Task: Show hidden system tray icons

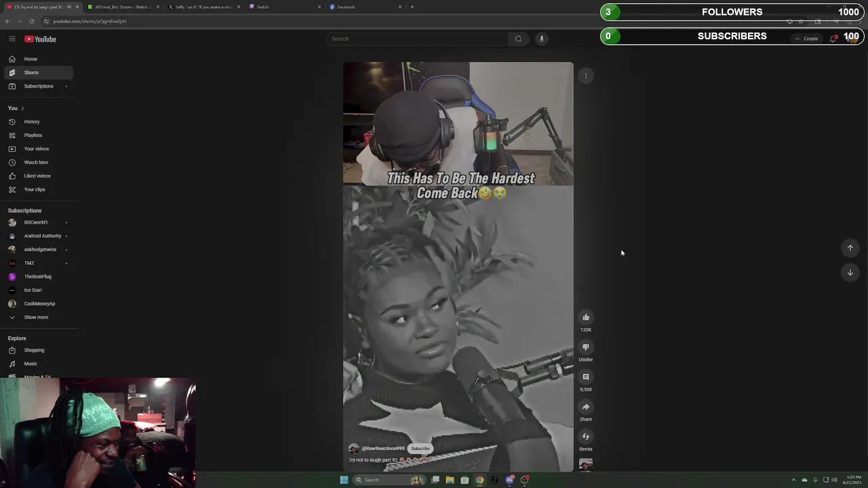Action: click(793, 480)
